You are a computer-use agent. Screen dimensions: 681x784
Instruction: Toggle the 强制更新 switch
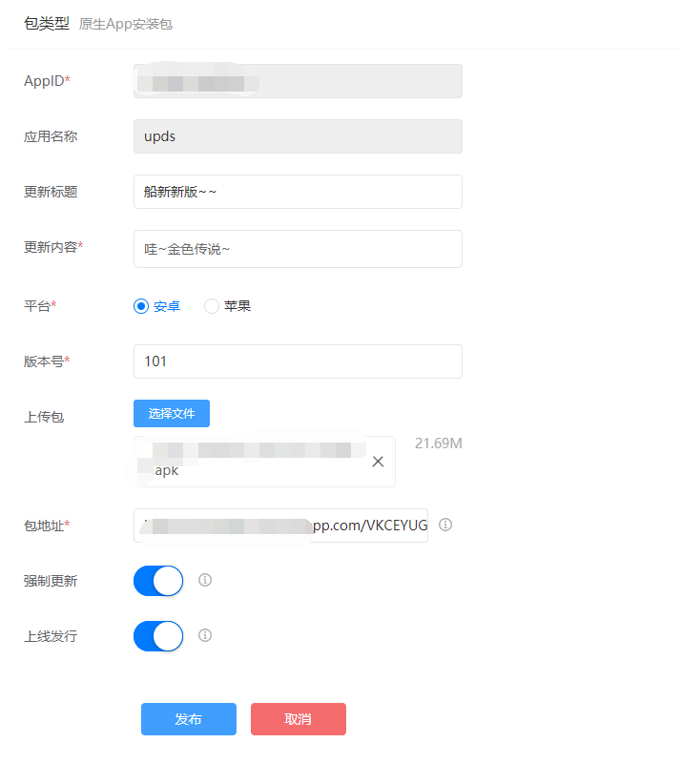click(158, 581)
